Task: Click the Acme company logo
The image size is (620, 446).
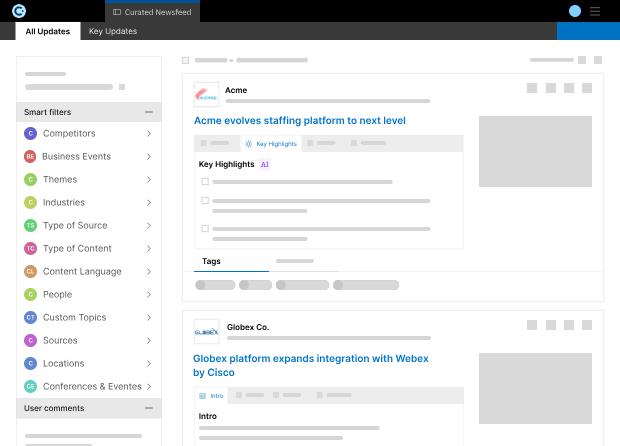Action: click(x=206, y=94)
